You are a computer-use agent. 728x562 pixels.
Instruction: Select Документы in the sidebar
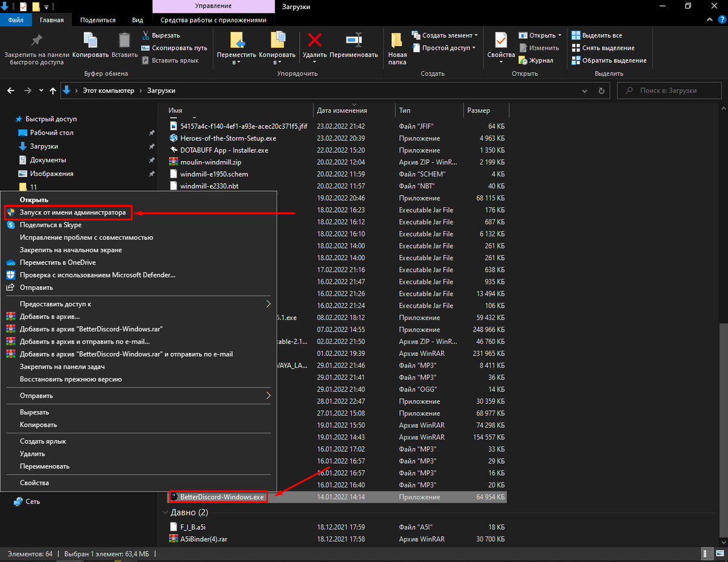(x=48, y=160)
